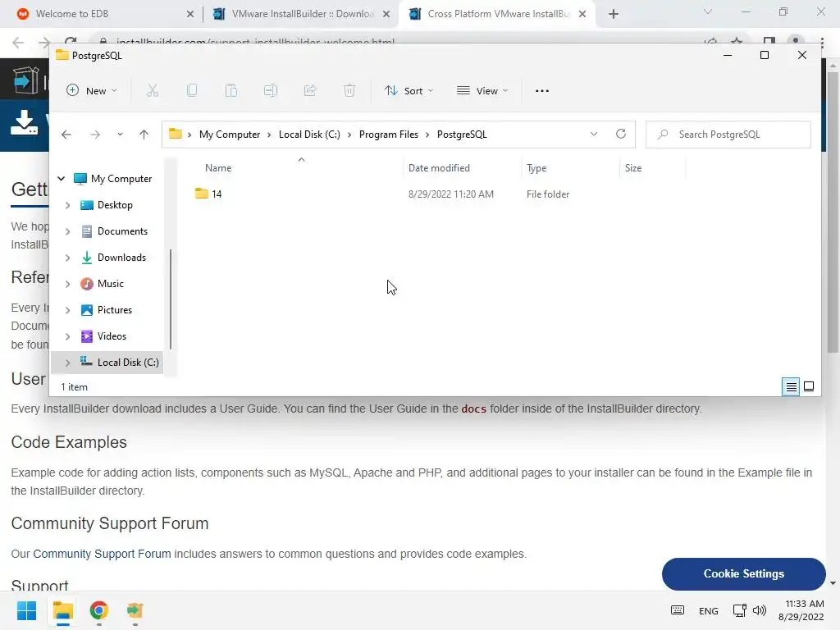840x630 pixels.
Task: Expand Documents tree node
Action: (x=67, y=231)
